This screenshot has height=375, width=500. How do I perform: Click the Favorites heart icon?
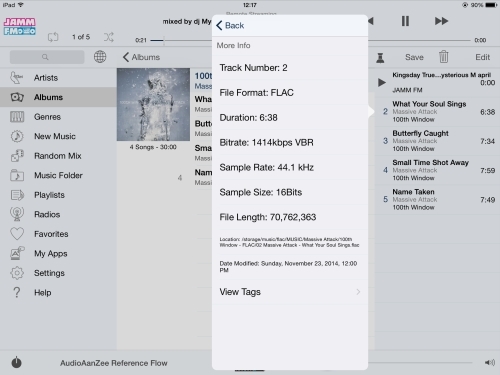point(17,234)
